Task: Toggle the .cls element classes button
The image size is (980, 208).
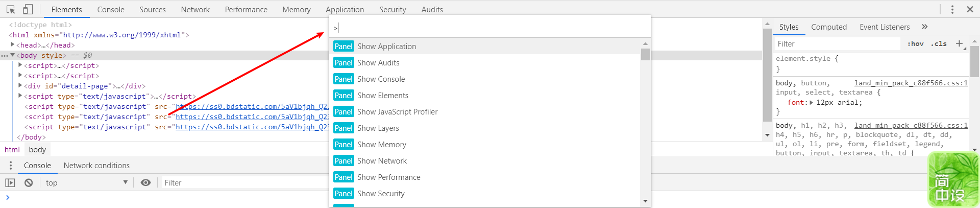Action: pyautogui.click(x=939, y=44)
